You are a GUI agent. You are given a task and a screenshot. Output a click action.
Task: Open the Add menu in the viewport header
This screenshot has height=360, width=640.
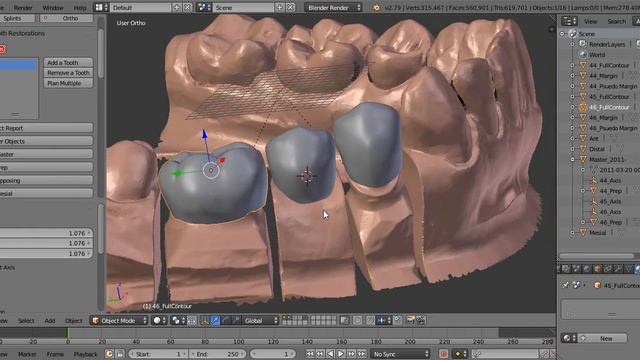tap(50, 321)
